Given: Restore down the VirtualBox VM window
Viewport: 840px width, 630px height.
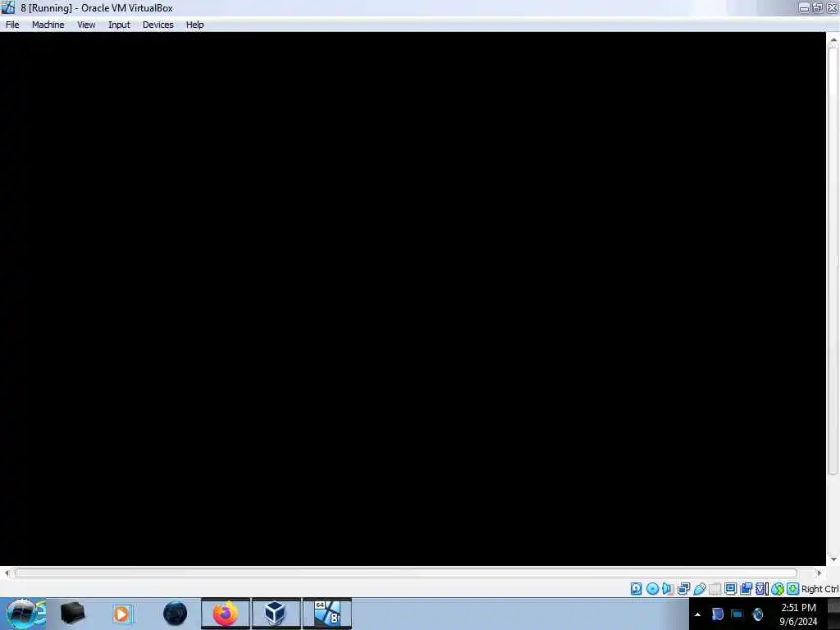Looking at the screenshot, I should [818, 7].
